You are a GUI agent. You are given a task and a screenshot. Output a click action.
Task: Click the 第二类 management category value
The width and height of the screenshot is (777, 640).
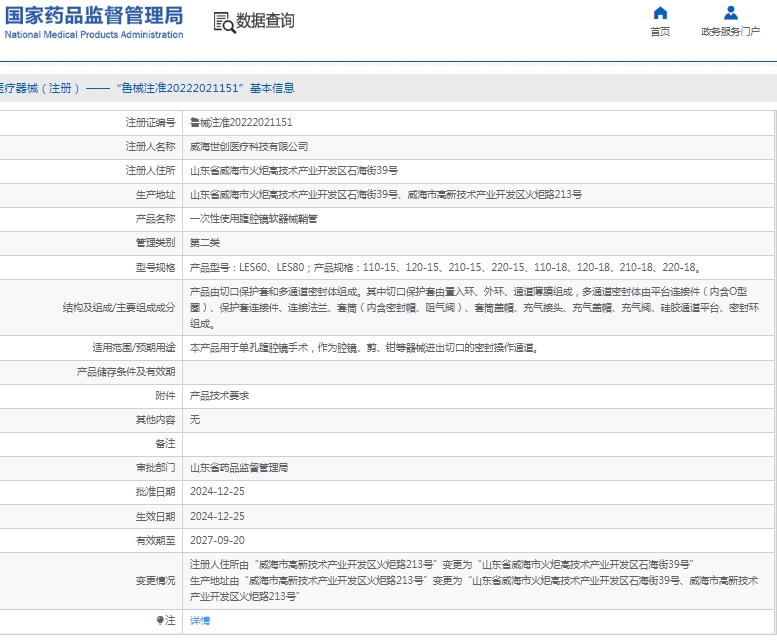[205, 243]
